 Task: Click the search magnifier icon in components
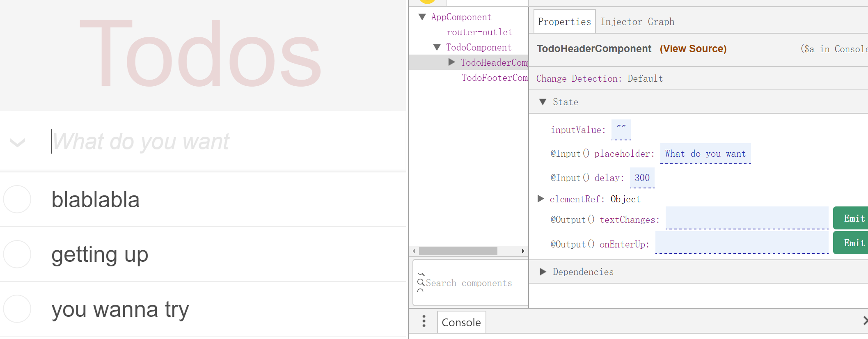tap(421, 282)
